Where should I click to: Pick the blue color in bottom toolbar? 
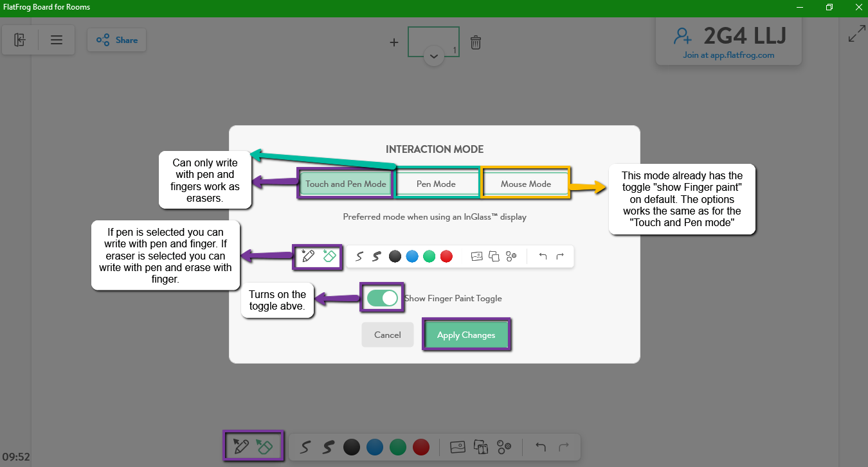click(375, 447)
